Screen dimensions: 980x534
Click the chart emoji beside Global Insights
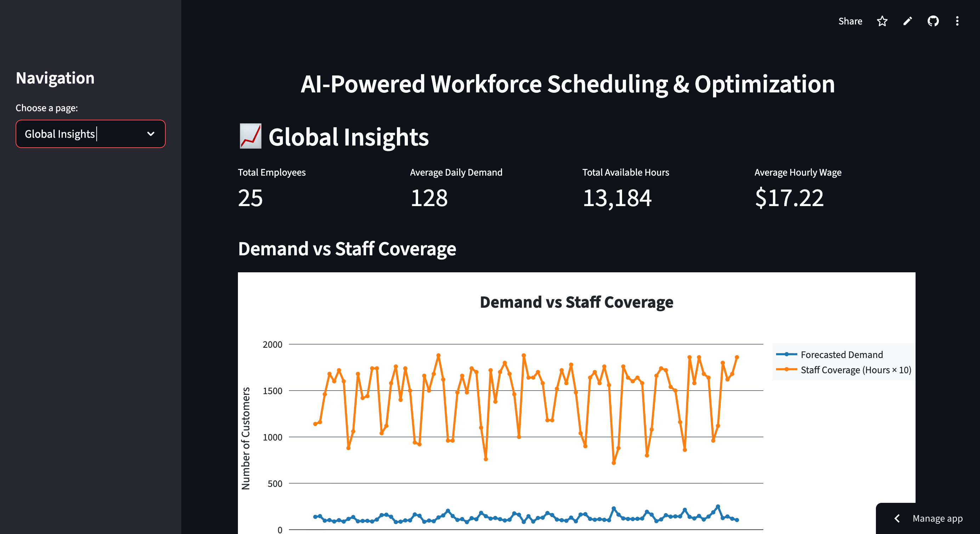[250, 137]
